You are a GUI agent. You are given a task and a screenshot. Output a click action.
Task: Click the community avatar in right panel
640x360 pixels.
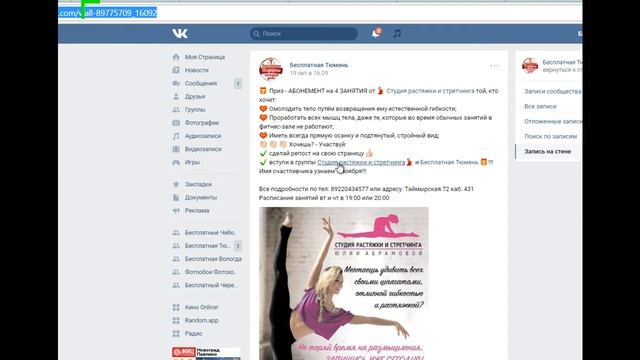click(x=530, y=66)
